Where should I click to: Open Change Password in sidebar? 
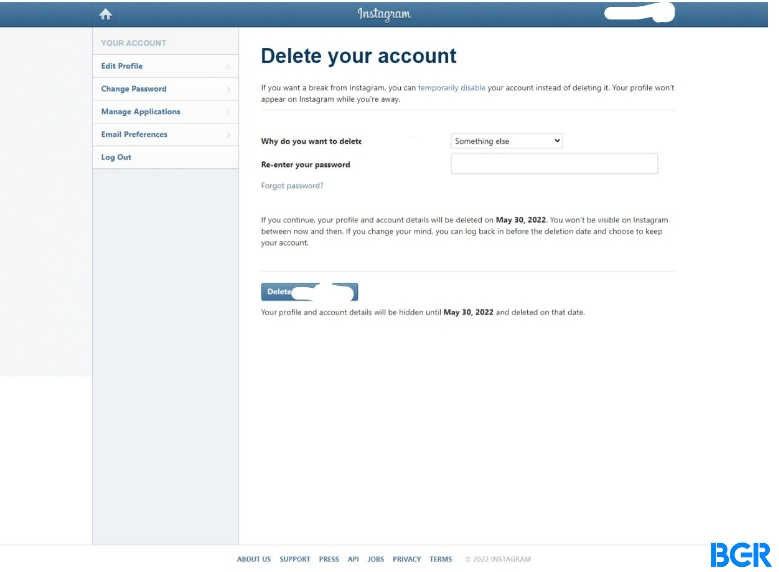(165, 89)
